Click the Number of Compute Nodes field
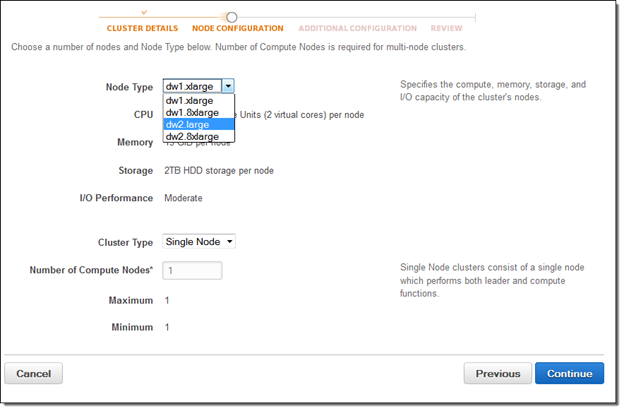Viewport: 624px width, 411px height. (192, 270)
